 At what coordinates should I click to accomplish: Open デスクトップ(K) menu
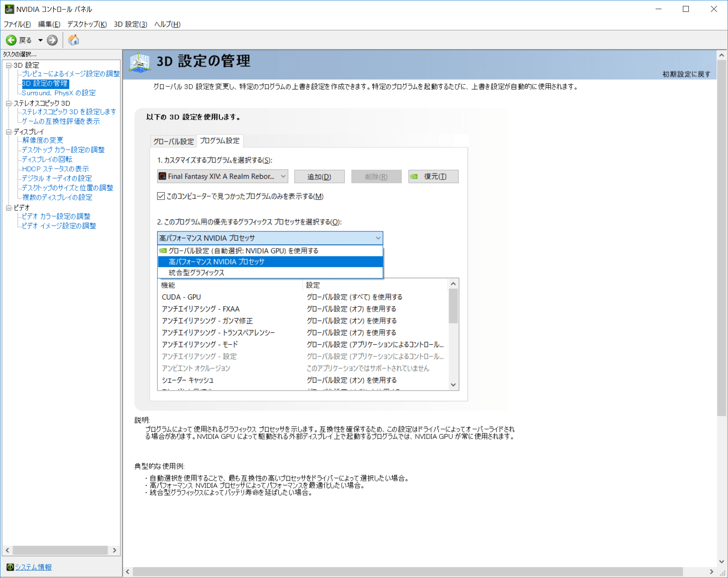pyautogui.click(x=87, y=24)
